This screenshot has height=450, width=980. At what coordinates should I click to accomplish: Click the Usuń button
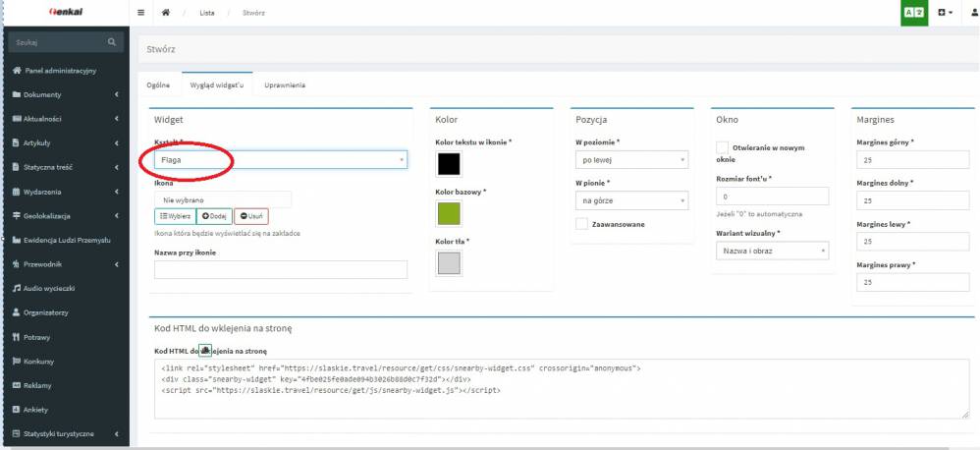(250, 215)
